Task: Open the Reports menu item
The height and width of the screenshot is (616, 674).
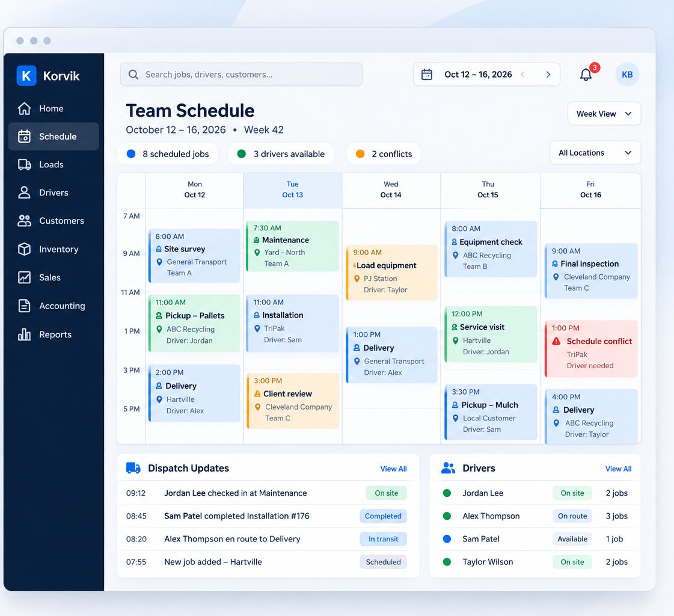Action: tap(54, 334)
